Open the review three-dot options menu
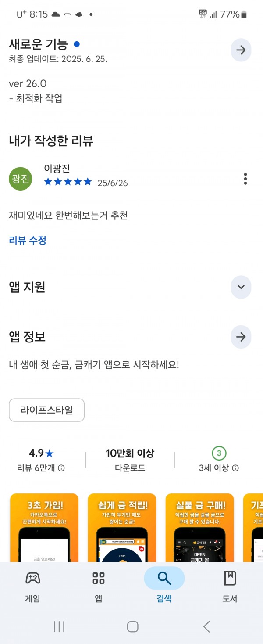 click(245, 179)
